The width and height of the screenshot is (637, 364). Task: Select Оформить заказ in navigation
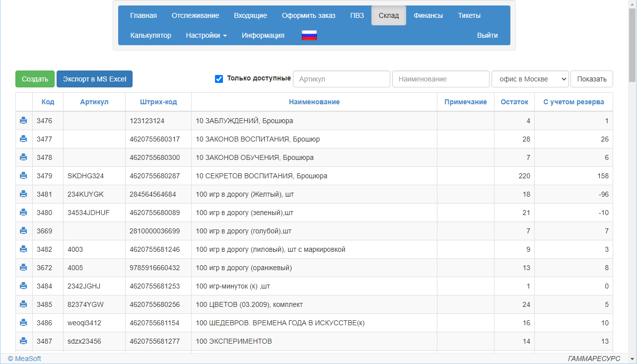(x=308, y=15)
